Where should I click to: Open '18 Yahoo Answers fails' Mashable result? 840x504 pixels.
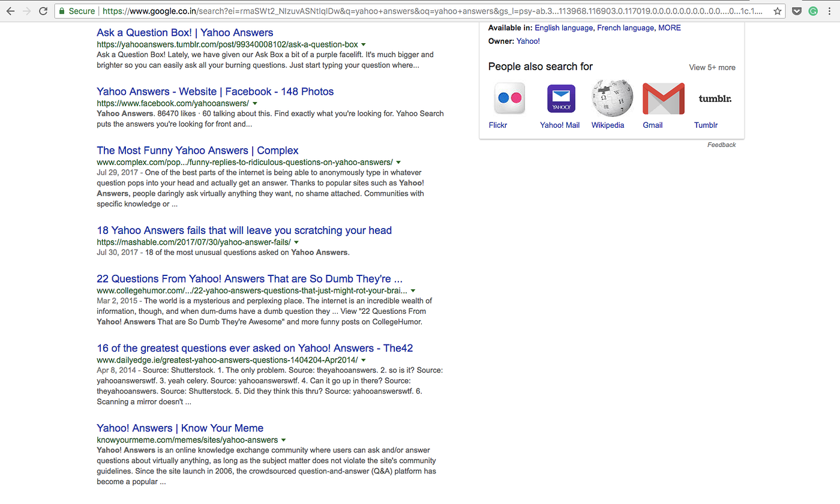[244, 230]
